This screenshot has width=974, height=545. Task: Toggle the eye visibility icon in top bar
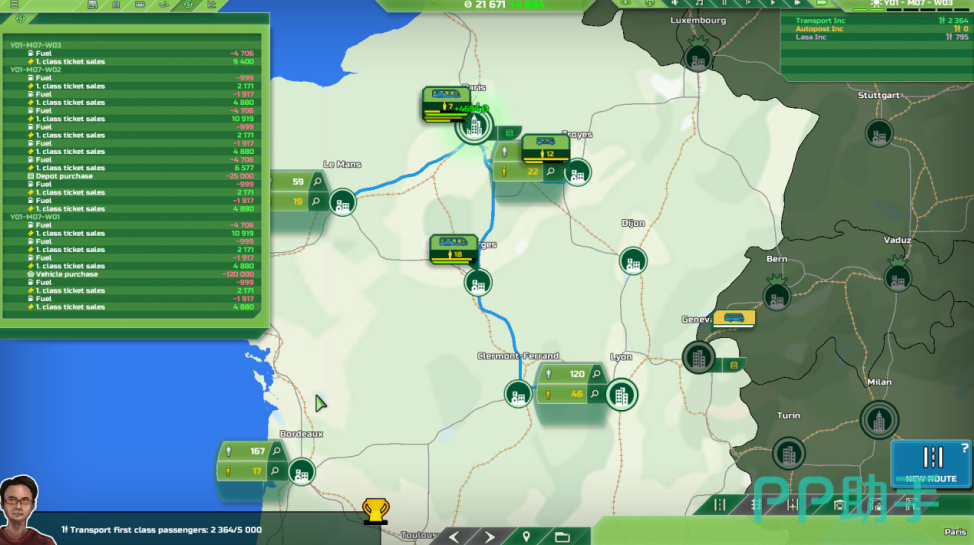[626, 3]
